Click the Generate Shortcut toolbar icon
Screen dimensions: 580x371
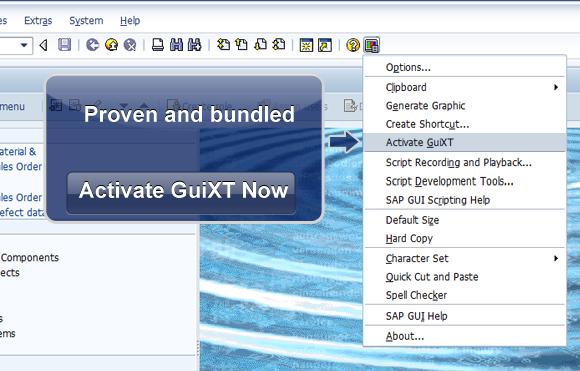pyautogui.click(x=325, y=45)
